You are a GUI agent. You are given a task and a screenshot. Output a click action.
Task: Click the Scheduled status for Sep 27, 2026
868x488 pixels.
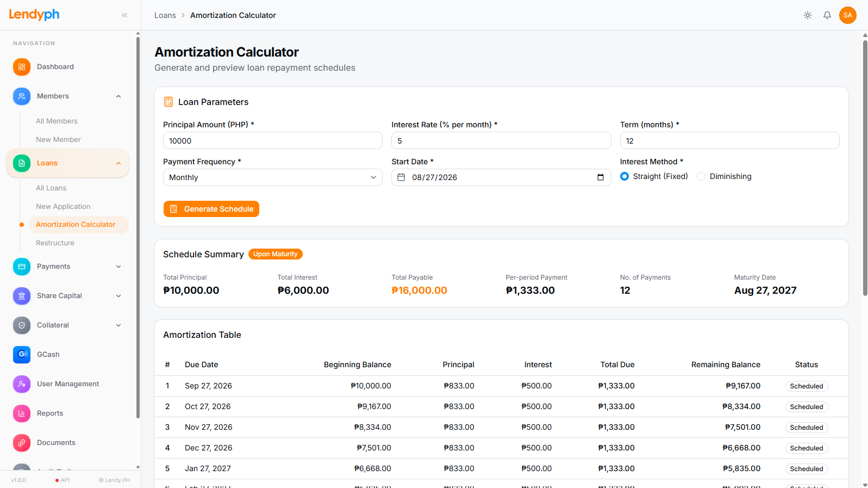pyautogui.click(x=807, y=386)
